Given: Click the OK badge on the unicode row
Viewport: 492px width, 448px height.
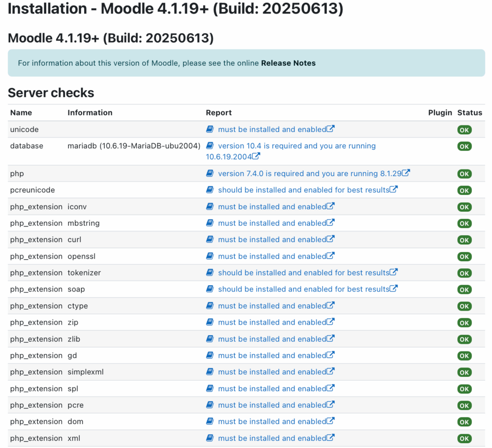Looking at the screenshot, I should 464,129.
